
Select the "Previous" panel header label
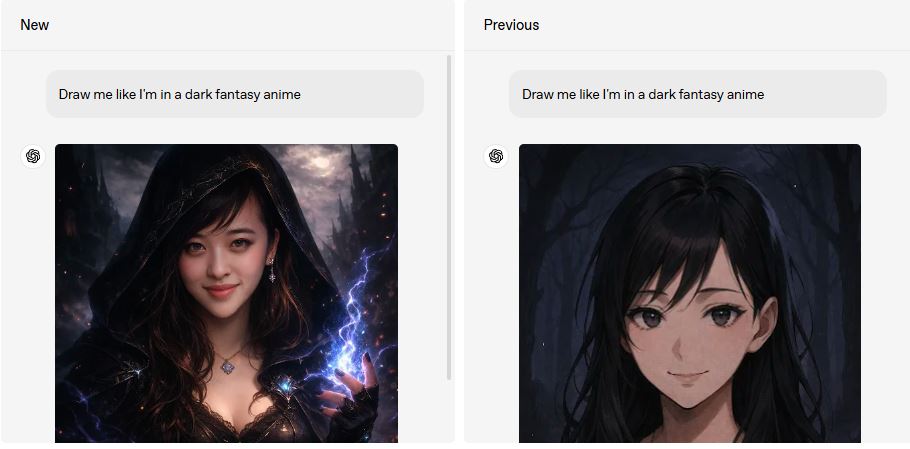point(511,25)
